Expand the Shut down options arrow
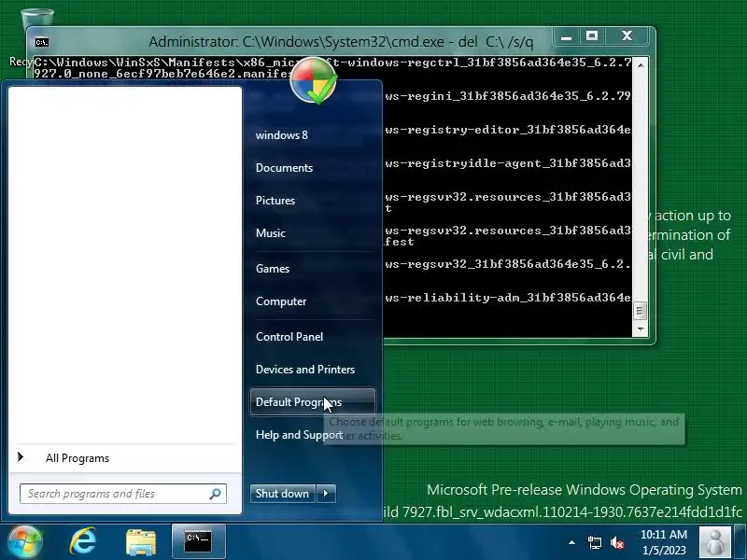This screenshot has height=560, width=747. coord(326,494)
